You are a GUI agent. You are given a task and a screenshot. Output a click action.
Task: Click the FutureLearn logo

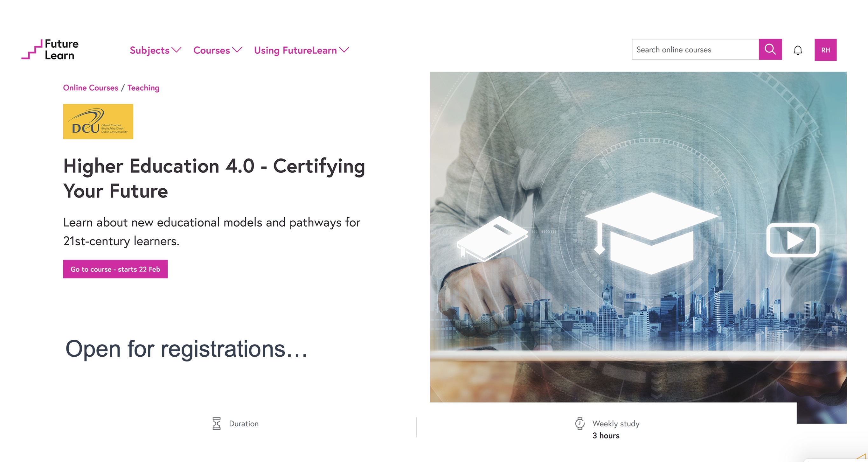[x=50, y=50]
